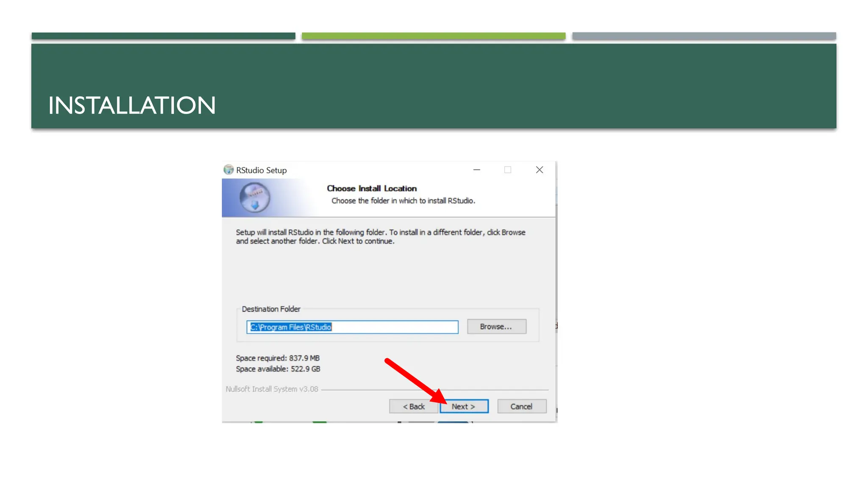868x488 pixels.
Task: Click the dark green bar above title
Action: (163, 36)
